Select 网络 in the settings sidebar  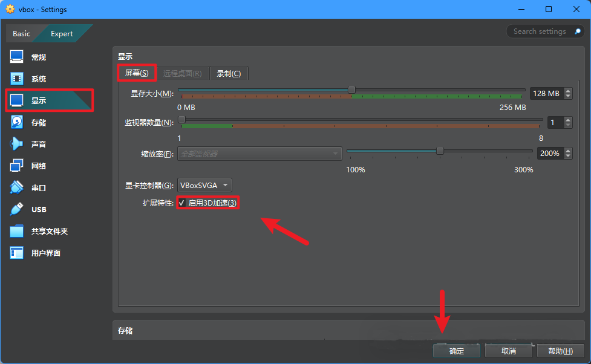coord(39,166)
